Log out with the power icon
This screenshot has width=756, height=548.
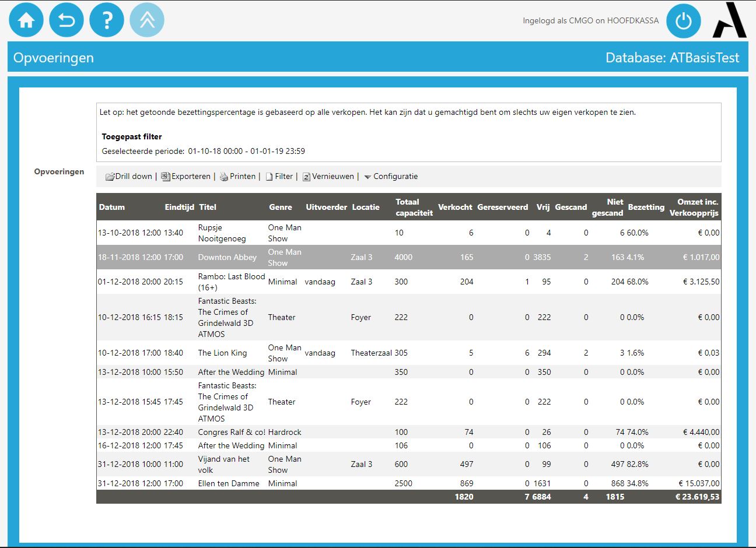[x=684, y=21]
